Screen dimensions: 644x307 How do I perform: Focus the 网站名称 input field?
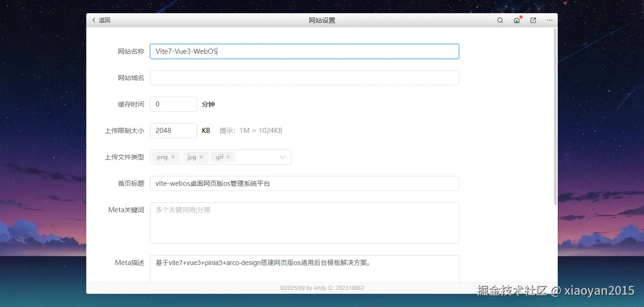pyautogui.click(x=304, y=51)
